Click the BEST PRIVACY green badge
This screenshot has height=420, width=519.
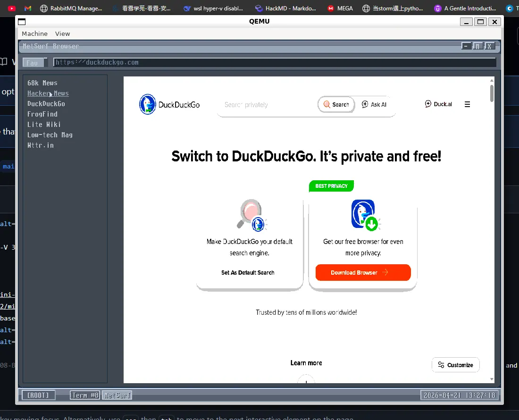pos(331,186)
